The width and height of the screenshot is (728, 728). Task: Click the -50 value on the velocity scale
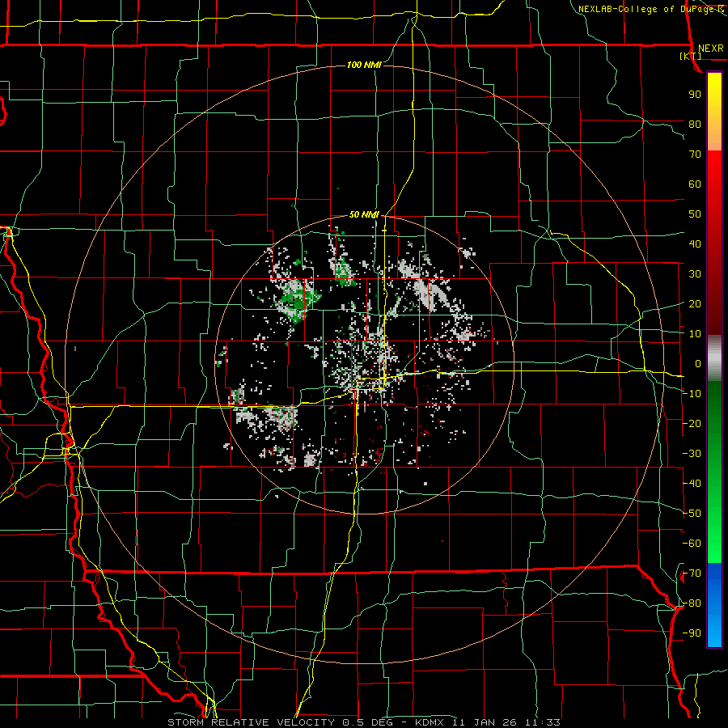[692, 514]
